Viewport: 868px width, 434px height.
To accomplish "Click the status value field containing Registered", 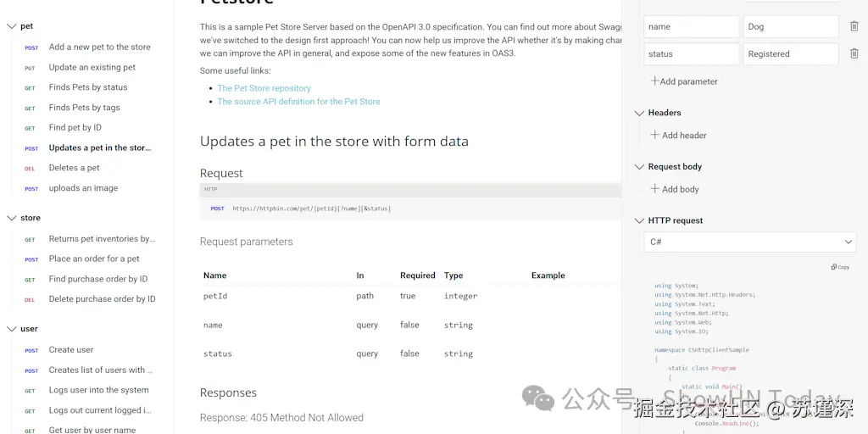I will click(x=790, y=53).
